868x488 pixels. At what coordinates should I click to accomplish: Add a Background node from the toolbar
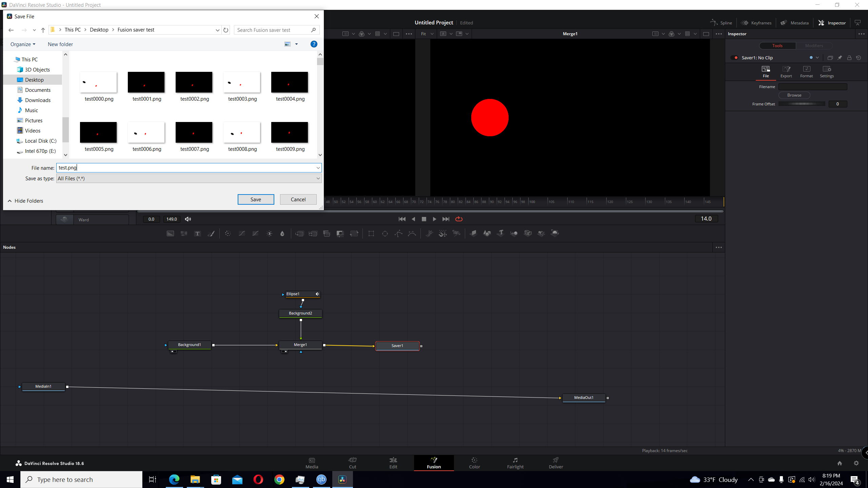170,233
